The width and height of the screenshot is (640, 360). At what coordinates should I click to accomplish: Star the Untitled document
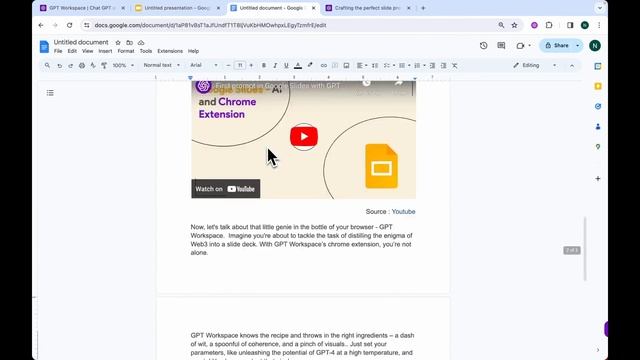tap(118, 42)
